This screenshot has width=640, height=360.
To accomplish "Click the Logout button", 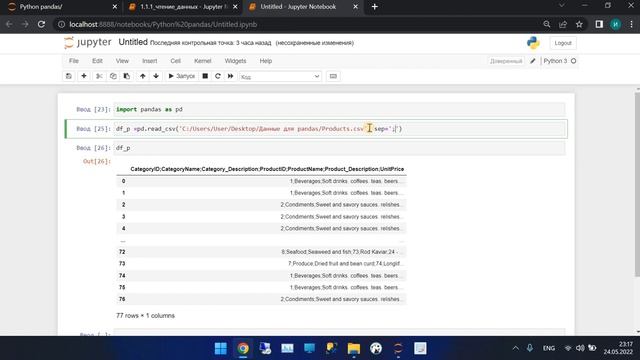I will click(x=563, y=43).
